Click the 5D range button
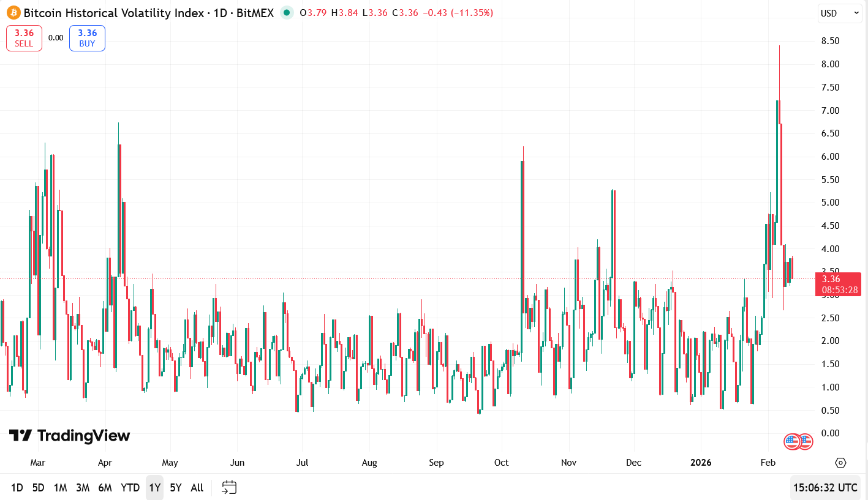868x500 pixels. point(39,487)
